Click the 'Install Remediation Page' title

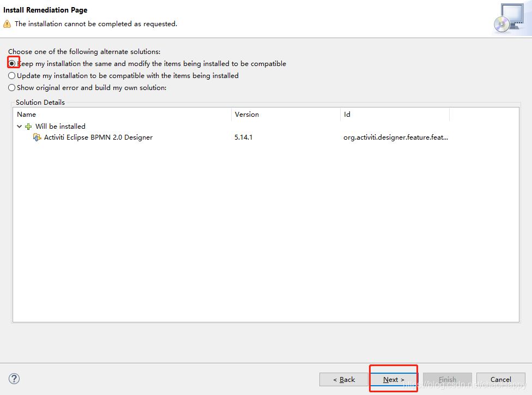[x=45, y=10]
